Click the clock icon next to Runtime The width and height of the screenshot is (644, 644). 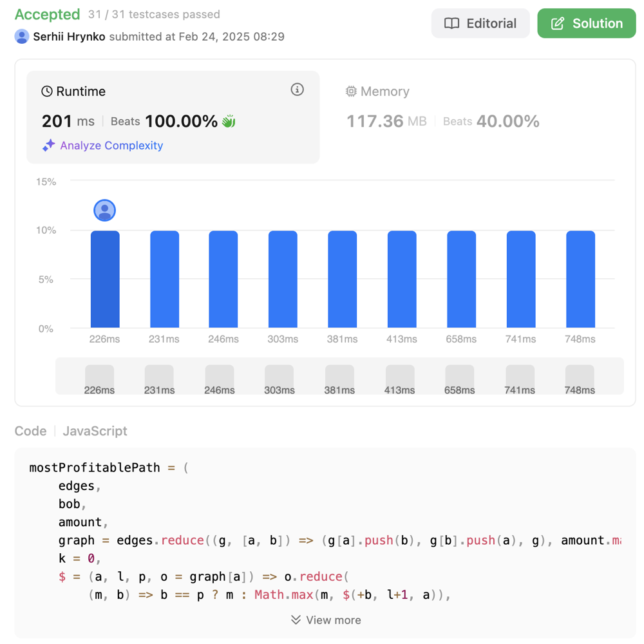point(47,91)
